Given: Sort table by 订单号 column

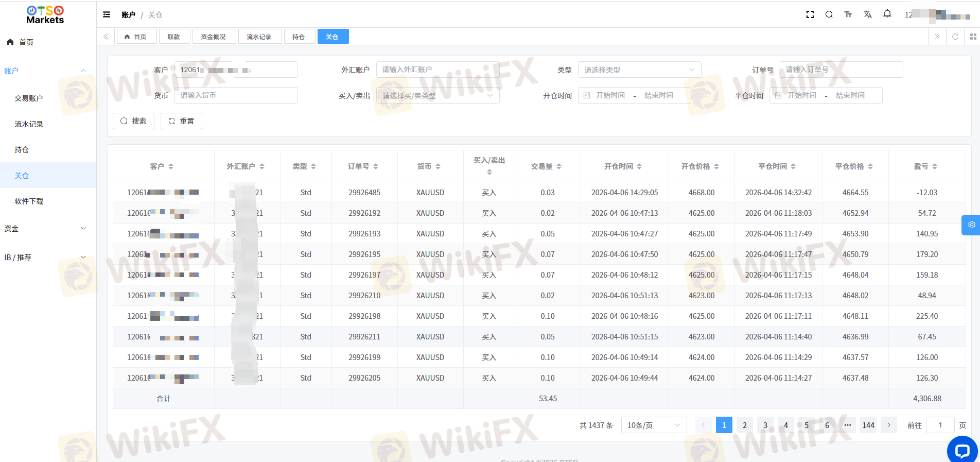Looking at the screenshot, I should coord(364,166).
